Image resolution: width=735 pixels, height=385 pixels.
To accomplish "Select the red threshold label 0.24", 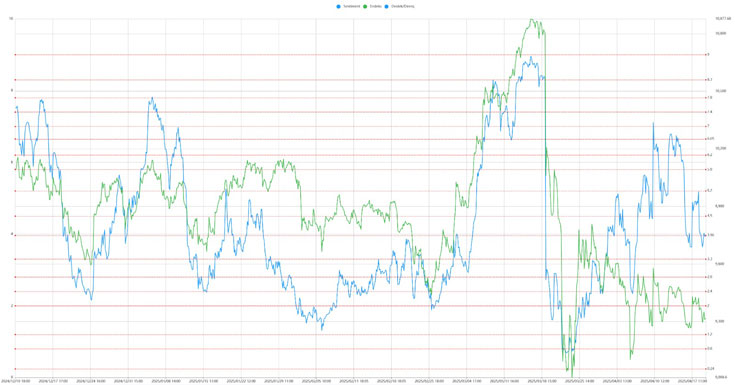I will point(710,369).
